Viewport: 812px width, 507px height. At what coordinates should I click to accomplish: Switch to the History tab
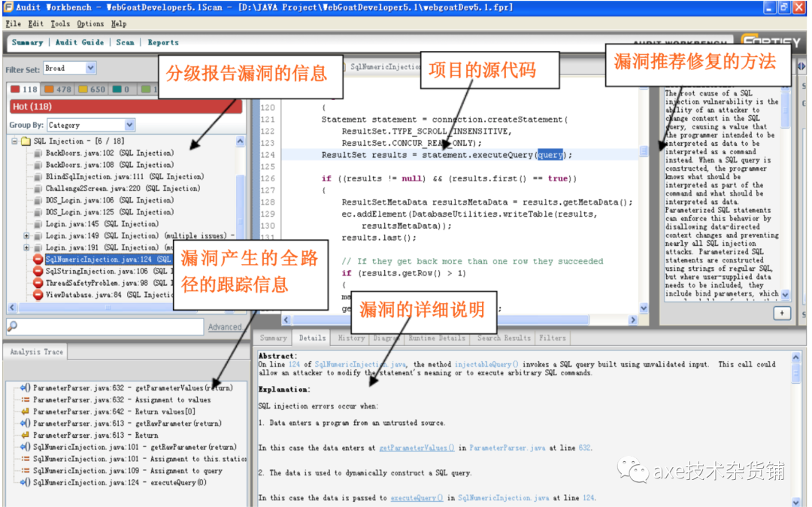351,338
